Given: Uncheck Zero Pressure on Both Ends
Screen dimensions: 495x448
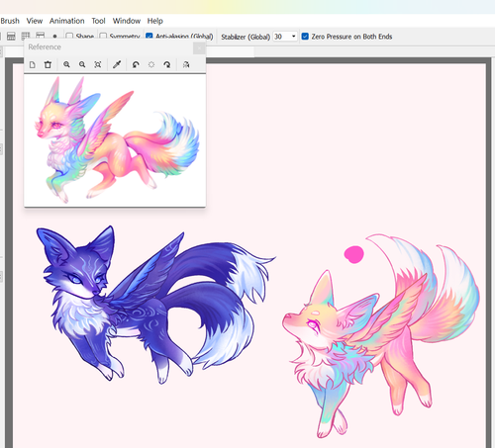Looking at the screenshot, I should [x=305, y=37].
